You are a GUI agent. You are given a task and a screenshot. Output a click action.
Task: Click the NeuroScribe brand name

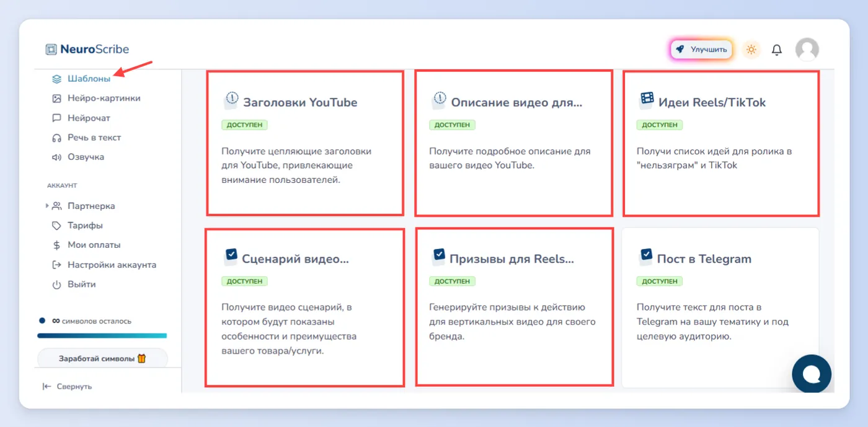95,50
